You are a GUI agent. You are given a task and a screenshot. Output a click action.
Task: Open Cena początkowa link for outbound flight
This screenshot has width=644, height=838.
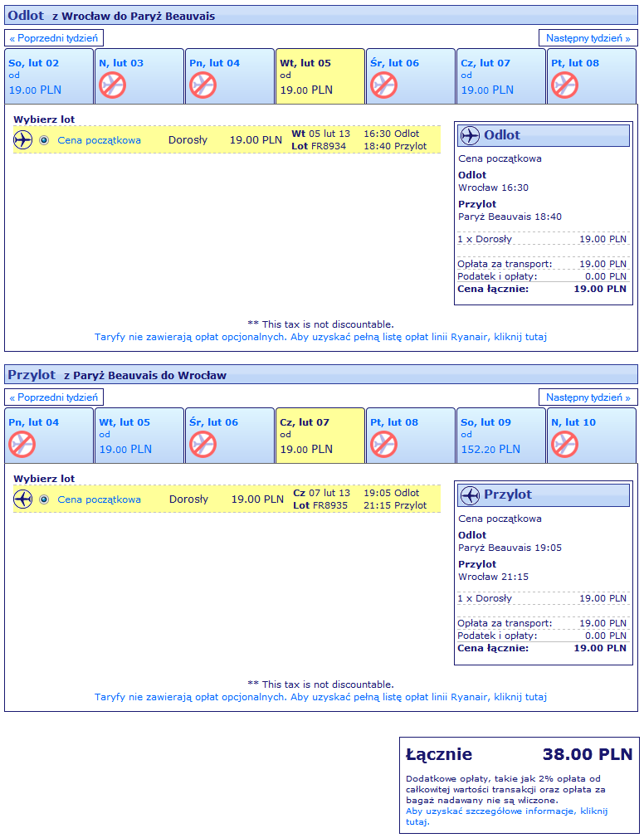pos(100,140)
